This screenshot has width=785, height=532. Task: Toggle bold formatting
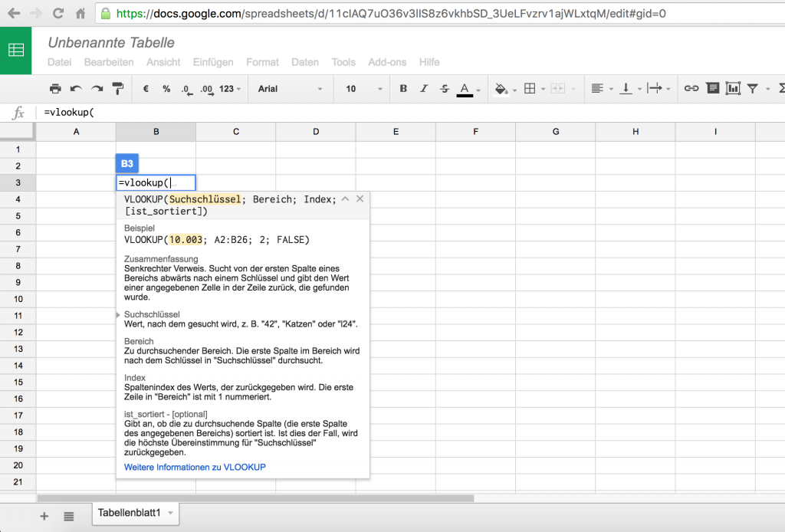click(402, 88)
